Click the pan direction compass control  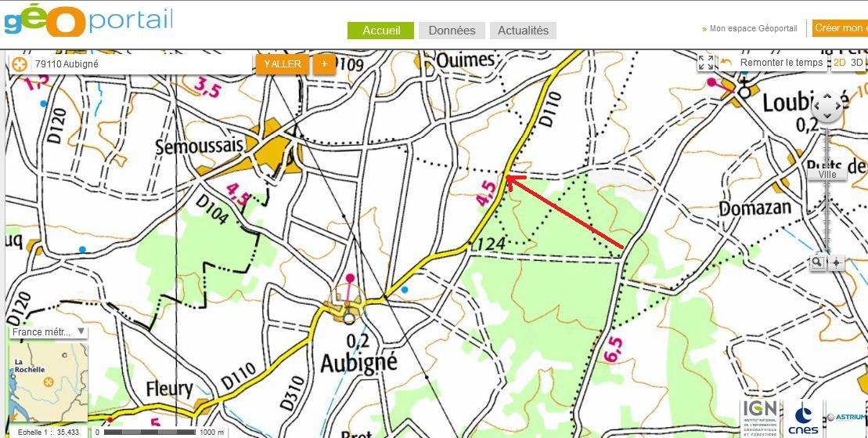(827, 108)
